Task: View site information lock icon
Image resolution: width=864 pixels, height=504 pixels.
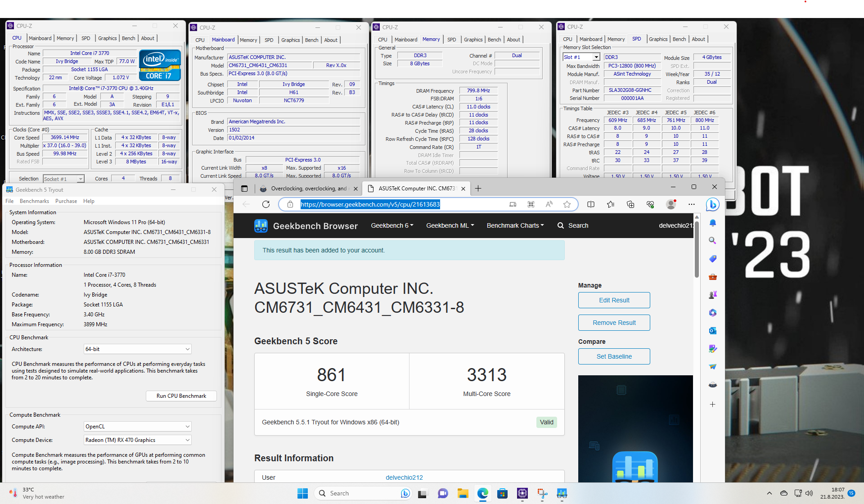Action: pos(290,204)
